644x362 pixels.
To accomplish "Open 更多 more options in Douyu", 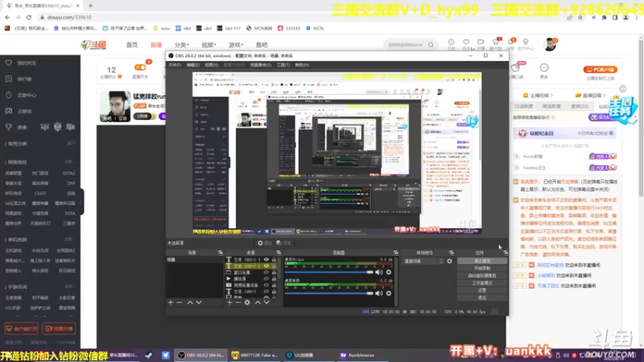I will (544, 70).
